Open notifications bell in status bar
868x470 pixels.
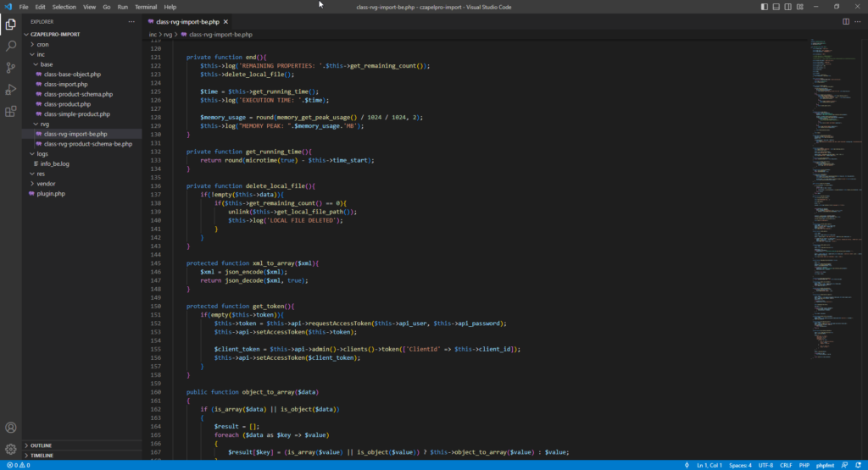(858, 466)
